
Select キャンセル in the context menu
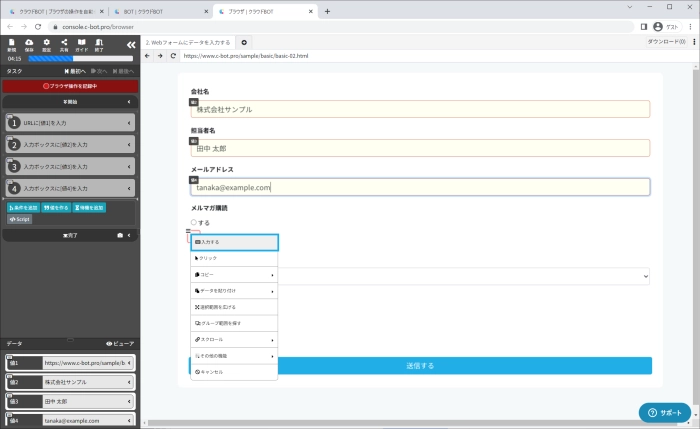234,371
